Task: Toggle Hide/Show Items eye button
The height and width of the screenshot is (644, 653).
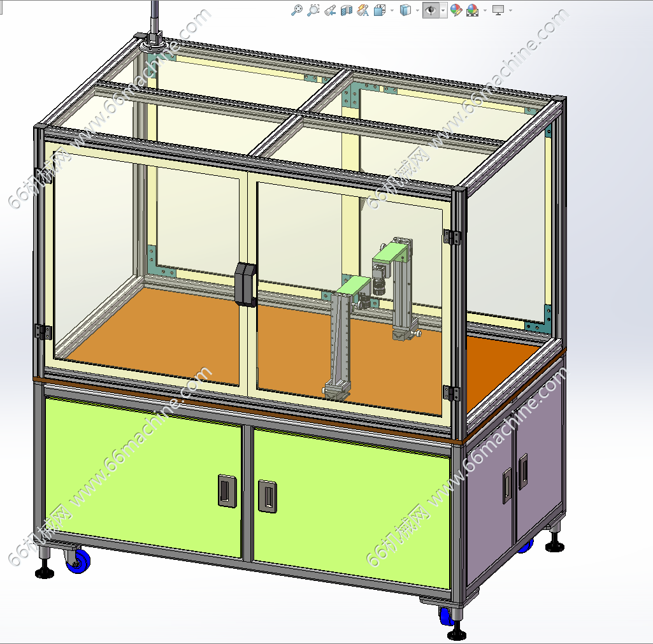Action: tap(430, 10)
